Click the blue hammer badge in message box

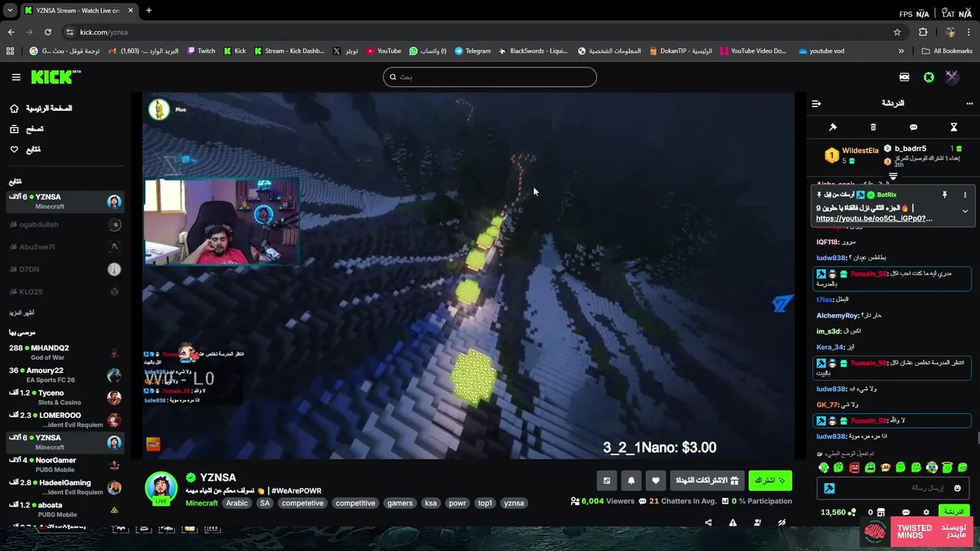coord(829,488)
